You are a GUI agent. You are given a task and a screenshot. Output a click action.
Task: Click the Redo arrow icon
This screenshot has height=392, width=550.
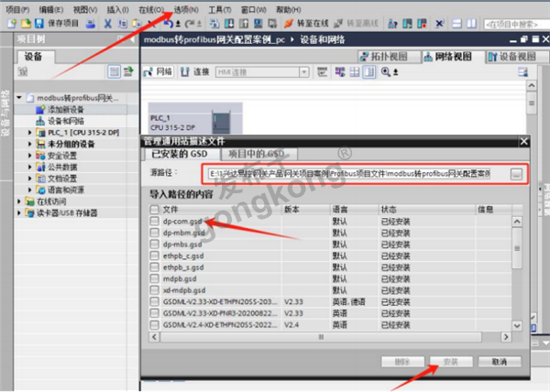(190, 24)
